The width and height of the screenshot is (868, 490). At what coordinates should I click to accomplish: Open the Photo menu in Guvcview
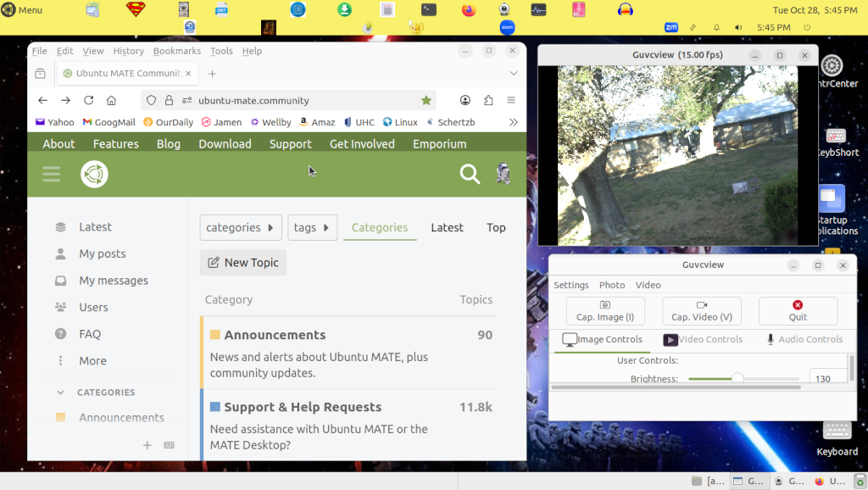[x=612, y=285]
